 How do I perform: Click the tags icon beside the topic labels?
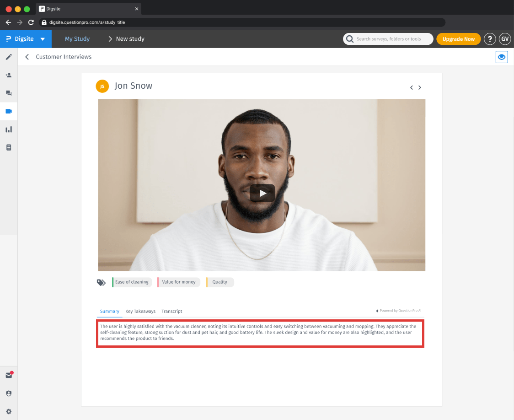pos(101,282)
